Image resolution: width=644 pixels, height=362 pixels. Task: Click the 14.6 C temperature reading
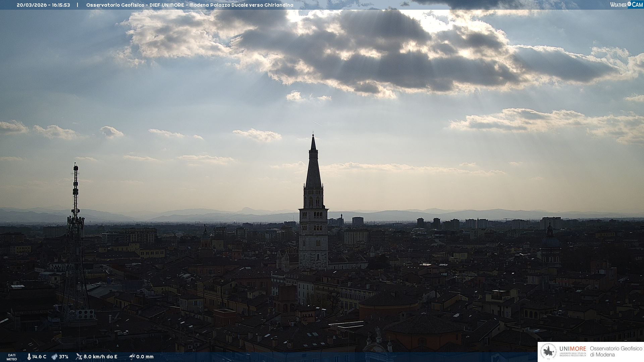click(39, 357)
